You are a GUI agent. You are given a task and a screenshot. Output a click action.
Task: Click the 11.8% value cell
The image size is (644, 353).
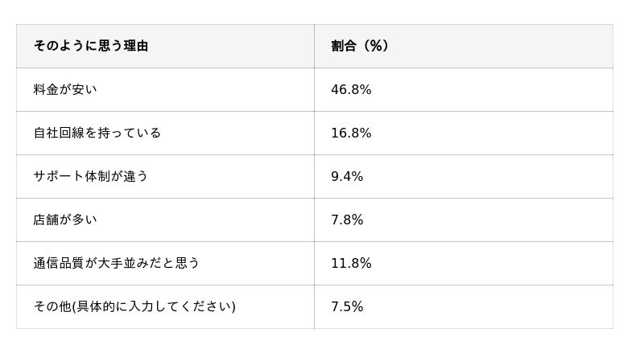coord(351,263)
